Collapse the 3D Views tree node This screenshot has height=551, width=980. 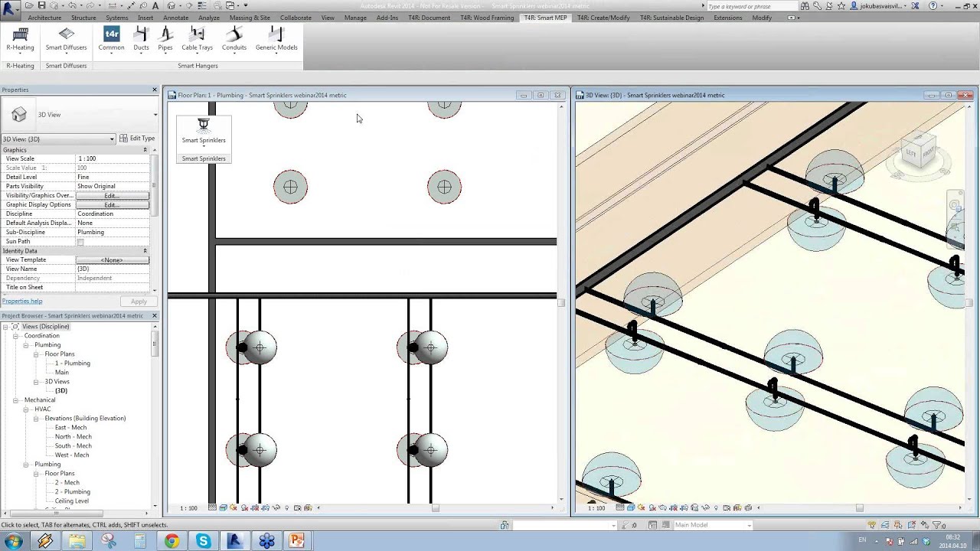click(35, 382)
